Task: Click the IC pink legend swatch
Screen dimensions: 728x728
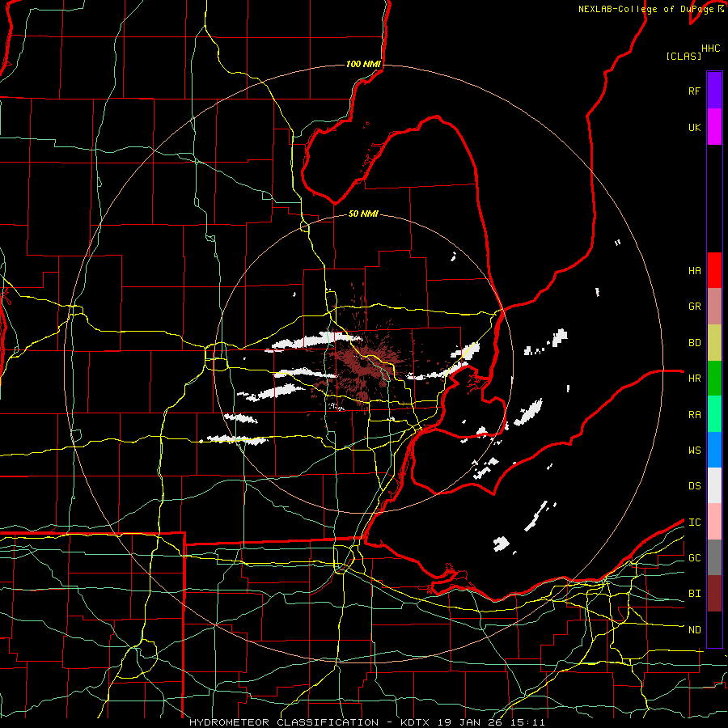Action: point(714,522)
